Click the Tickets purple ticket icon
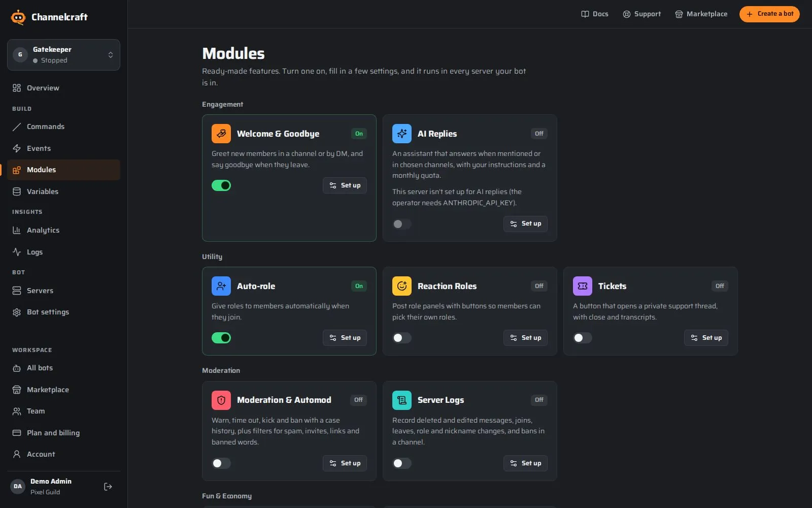This screenshot has height=508, width=812. click(583, 286)
